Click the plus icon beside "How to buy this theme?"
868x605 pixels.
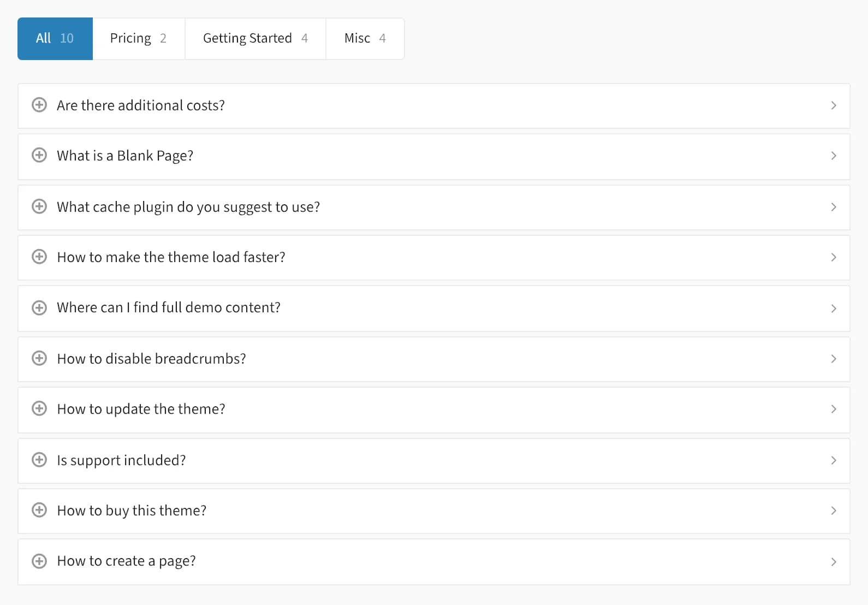(x=39, y=510)
